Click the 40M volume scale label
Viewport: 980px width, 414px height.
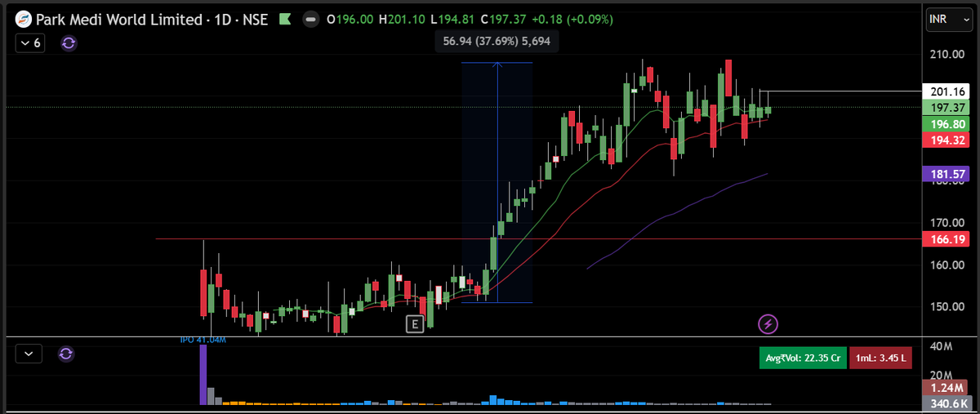[x=942, y=347]
